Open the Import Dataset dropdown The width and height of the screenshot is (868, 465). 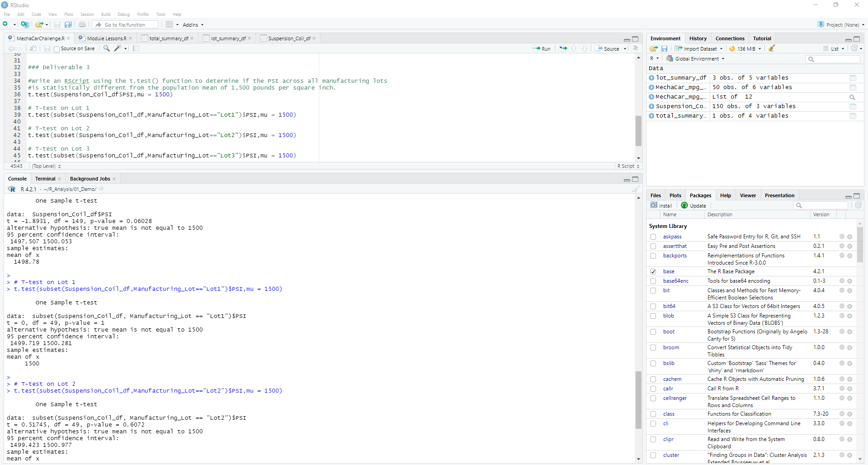698,48
